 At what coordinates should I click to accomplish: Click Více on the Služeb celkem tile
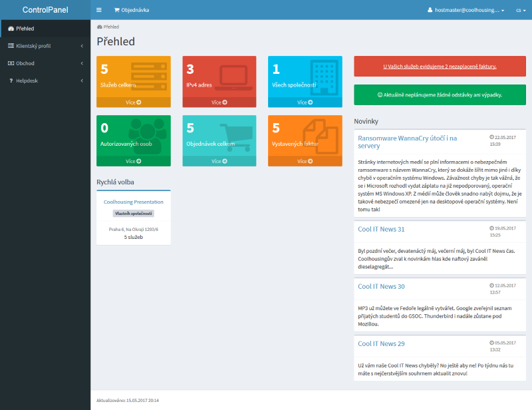(x=134, y=102)
